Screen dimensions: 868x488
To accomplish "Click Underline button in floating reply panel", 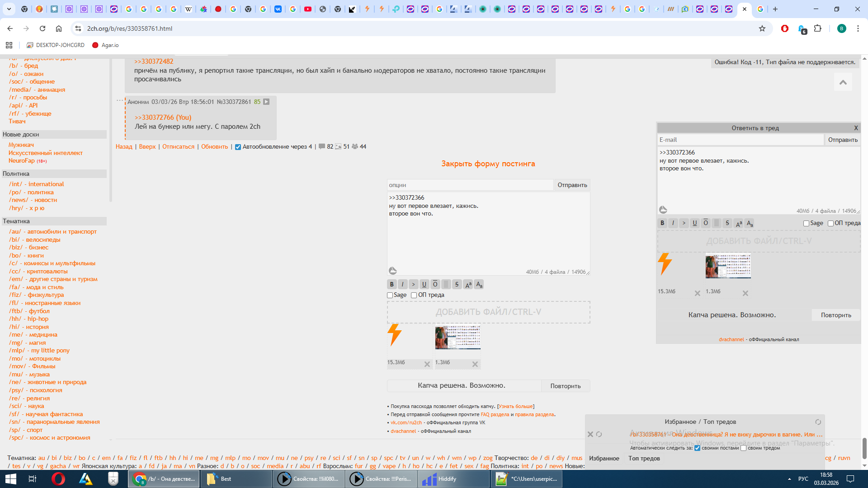I will (x=695, y=223).
